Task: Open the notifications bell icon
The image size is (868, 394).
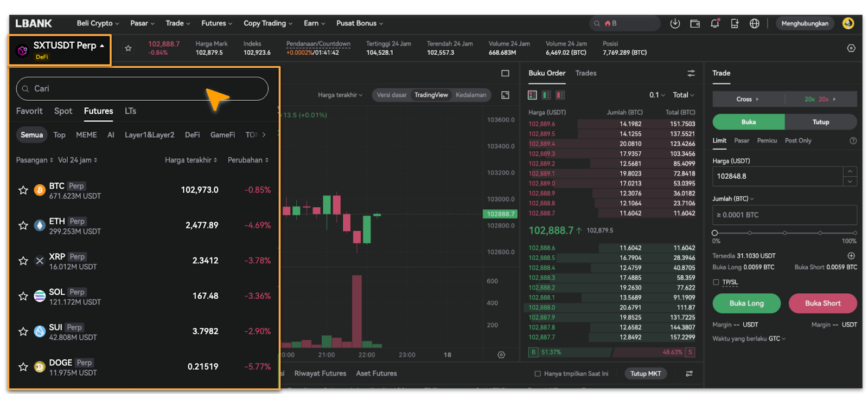Action: [715, 23]
